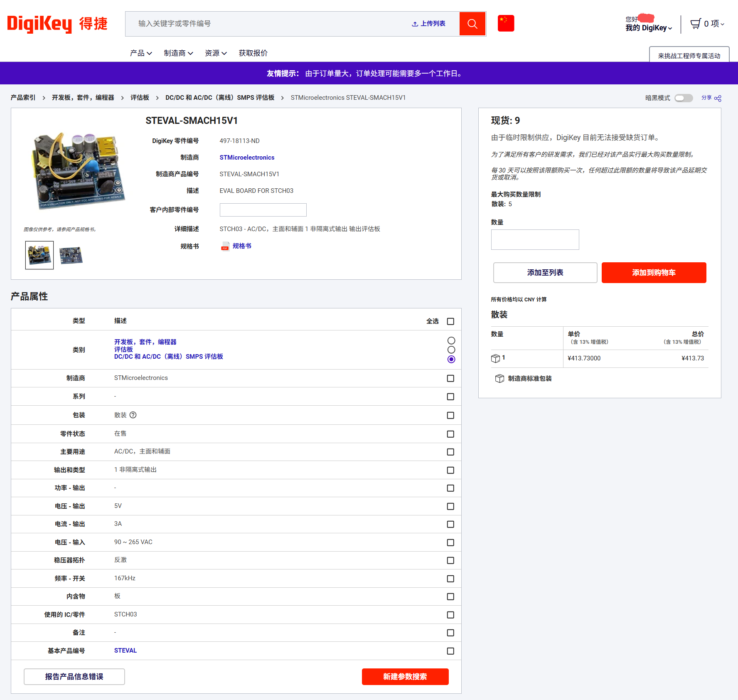Check the 稳压器拓扑 反激 checkbox
The image size is (738, 700).
click(x=450, y=560)
